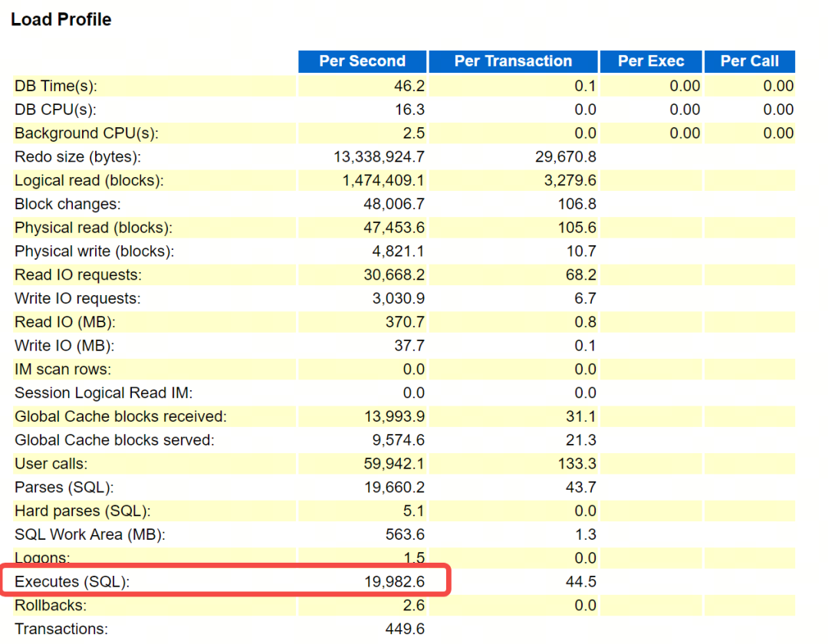Click the Per Second column header
The width and height of the screenshot is (828, 644).
[362, 61]
